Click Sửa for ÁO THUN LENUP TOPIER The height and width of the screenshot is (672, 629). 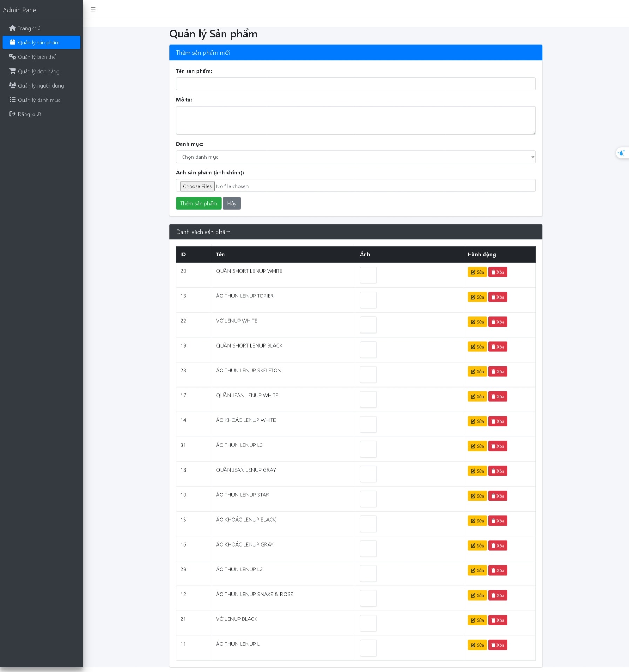477,297
